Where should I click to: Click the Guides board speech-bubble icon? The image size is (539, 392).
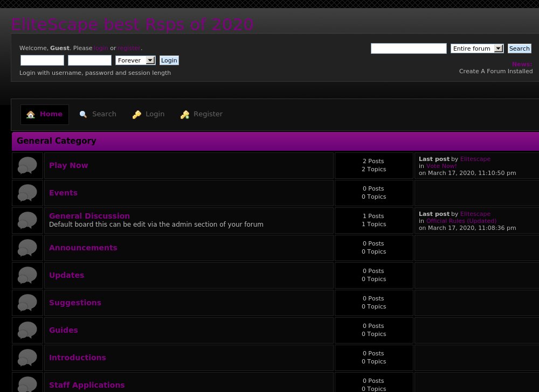27,330
